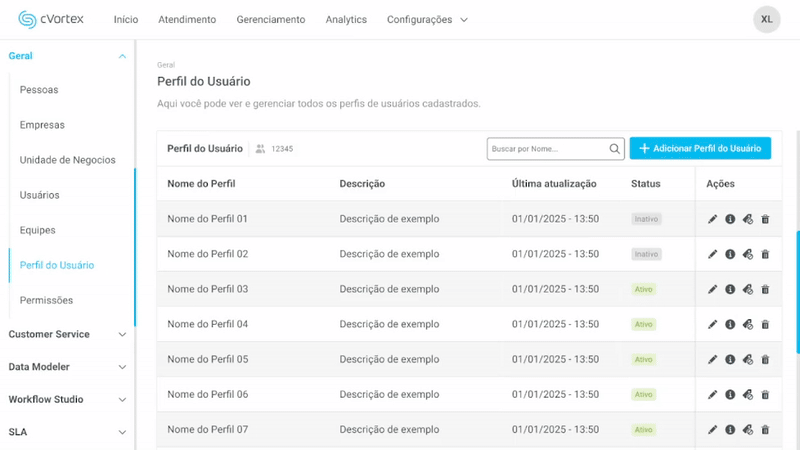Delete Nome do Perfil 04 with trash icon
The height and width of the screenshot is (450, 800).
(765, 324)
